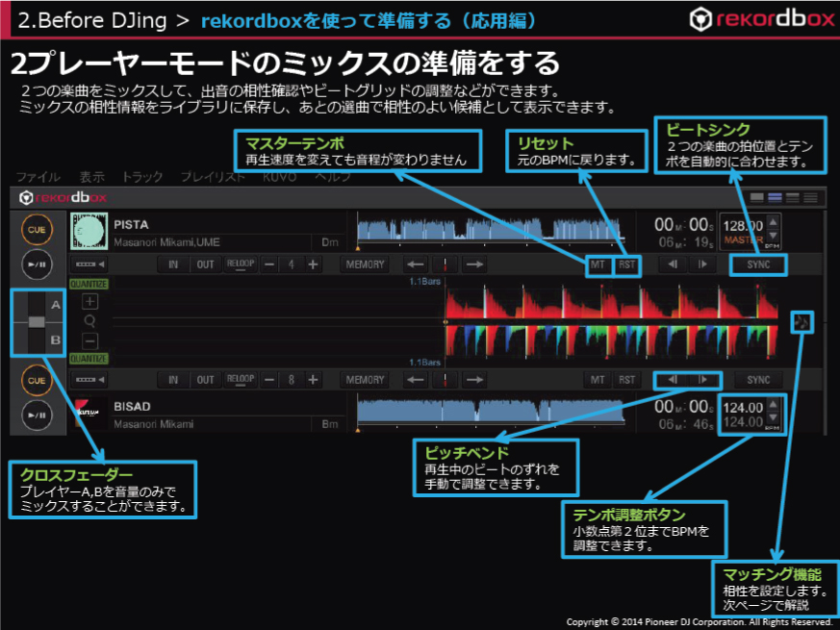Increase the loop beat count on deck A
Viewport: 840px width, 630px height.
pyautogui.click(x=313, y=265)
